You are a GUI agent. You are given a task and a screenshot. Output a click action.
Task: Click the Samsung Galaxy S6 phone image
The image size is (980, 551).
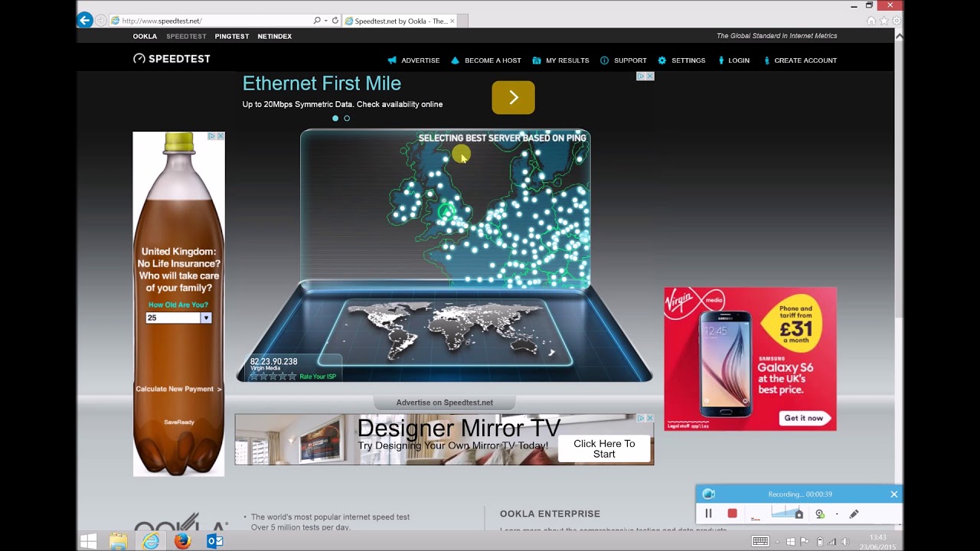coord(727,364)
